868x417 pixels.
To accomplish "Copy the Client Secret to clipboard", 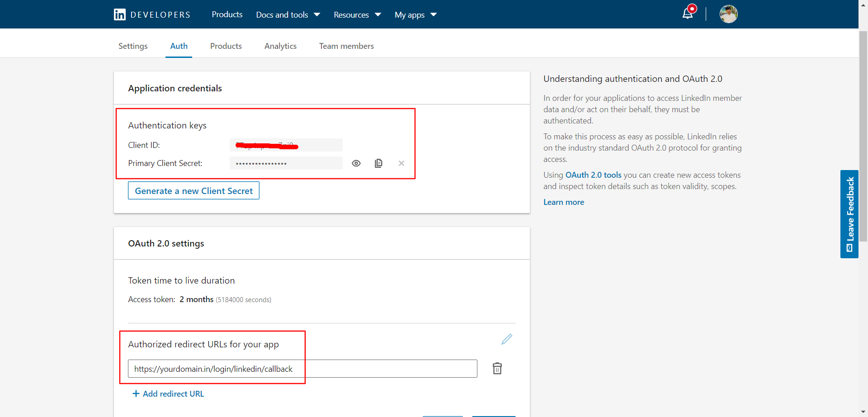I will pos(378,163).
